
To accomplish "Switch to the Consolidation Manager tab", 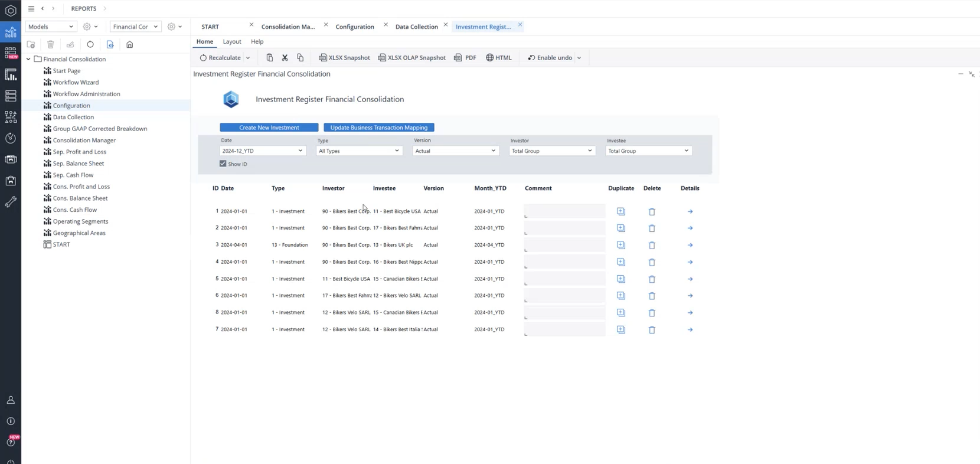I will click(288, 27).
